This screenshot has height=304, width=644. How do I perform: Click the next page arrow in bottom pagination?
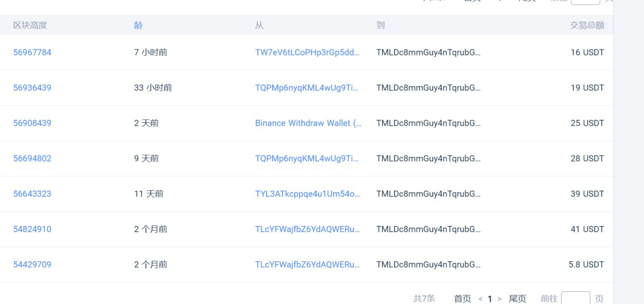(499, 299)
